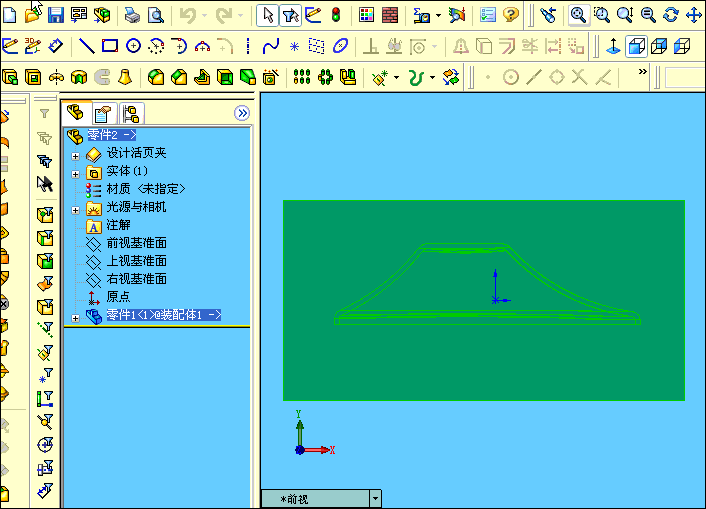Viewport: 706px width, 509px height.
Task: Select the Point asterisk tool
Action: [294, 46]
